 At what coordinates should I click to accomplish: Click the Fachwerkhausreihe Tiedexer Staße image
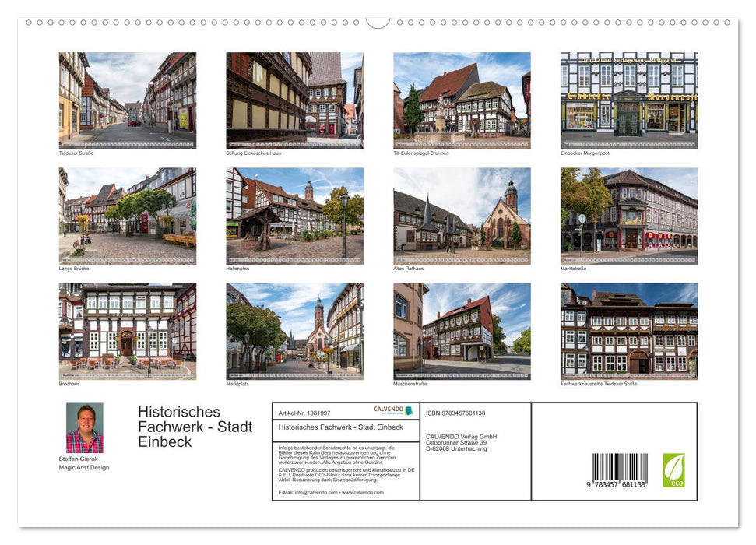pyautogui.click(x=630, y=331)
